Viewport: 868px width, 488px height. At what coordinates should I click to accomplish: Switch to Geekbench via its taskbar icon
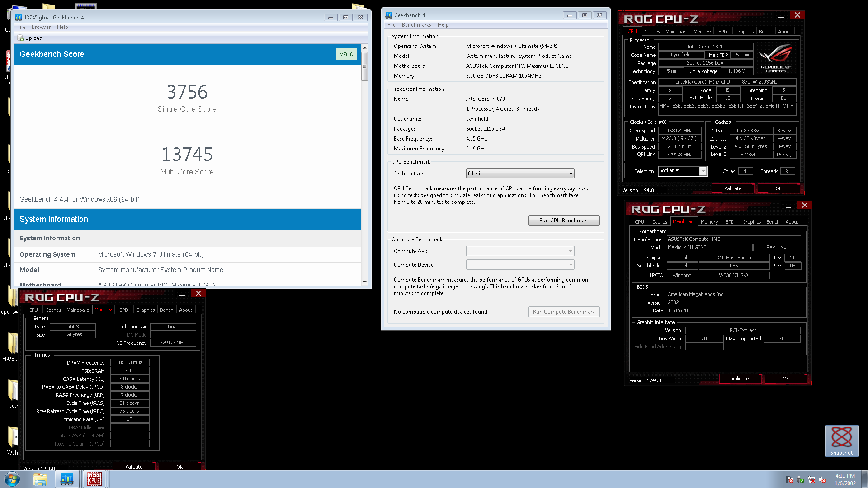(67, 479)
